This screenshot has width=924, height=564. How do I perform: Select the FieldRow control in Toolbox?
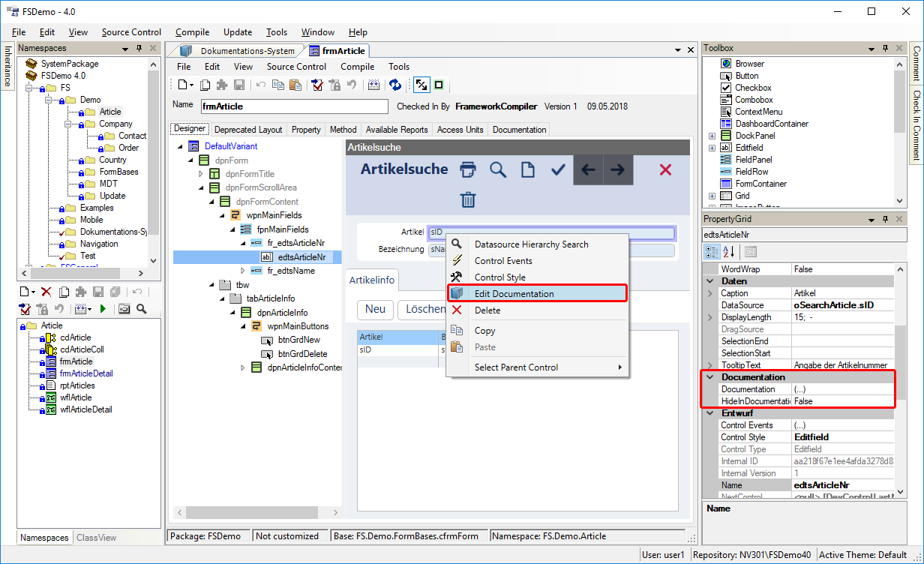point(751,172)
